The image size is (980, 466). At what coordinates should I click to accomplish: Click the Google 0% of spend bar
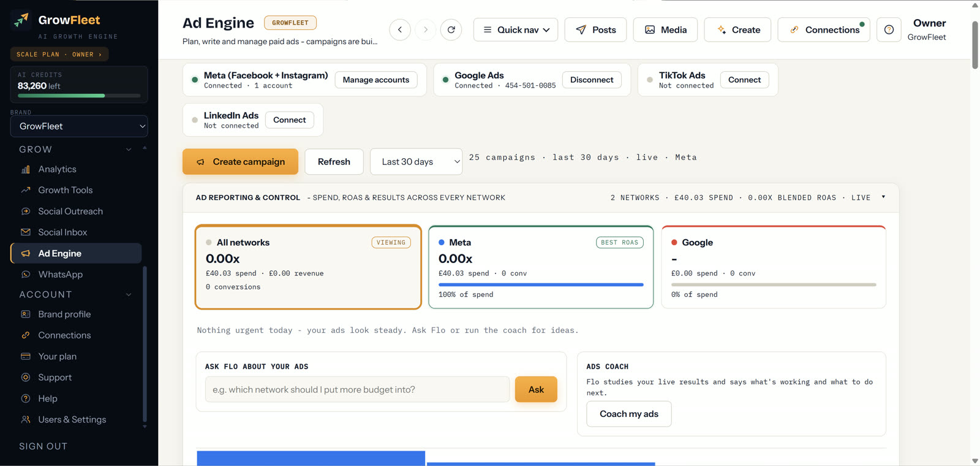[774, 285]
